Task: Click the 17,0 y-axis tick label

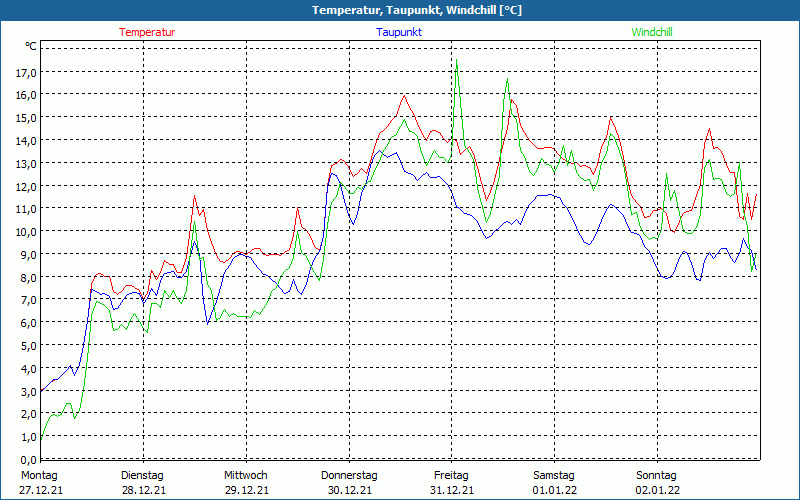Action: pyautogui.click(x=26, y=73)
